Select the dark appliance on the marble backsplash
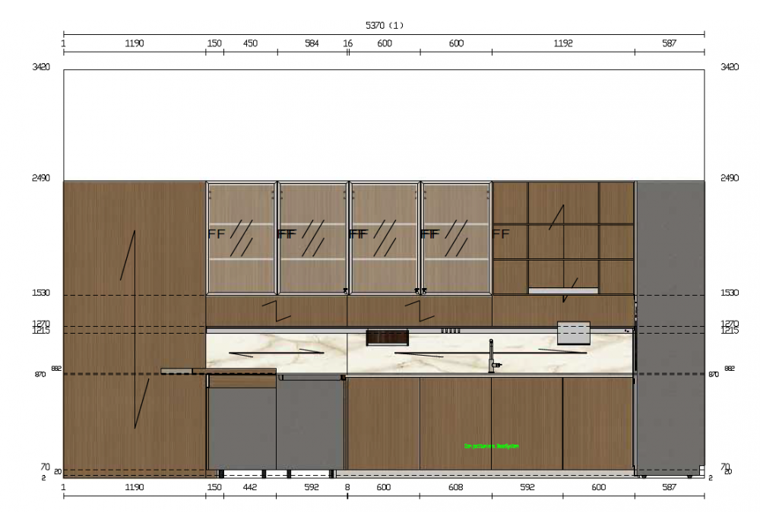This screenshot has height=532, width=760. tap(378, 337)
